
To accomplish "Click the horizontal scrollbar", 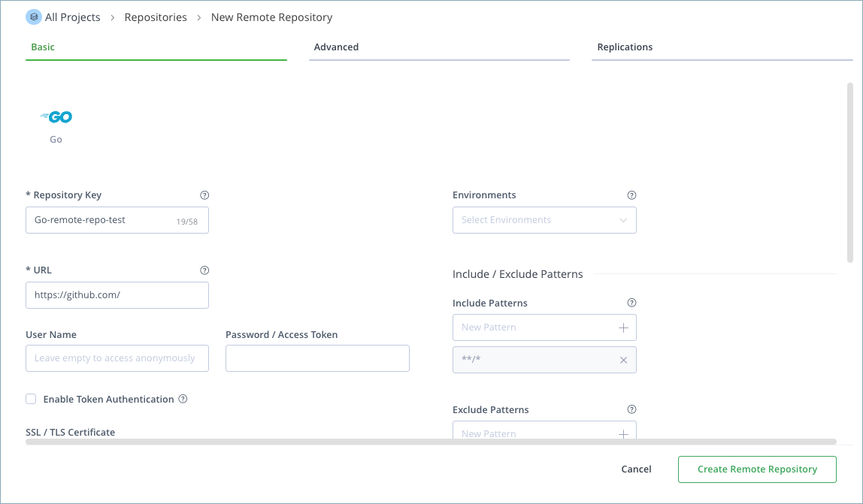I will tap(431, 442).
